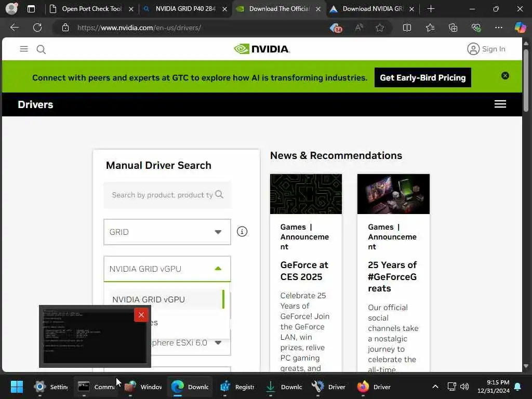Dismiss the green GTC banner
The image size is (532, 399).
point(505,76)
